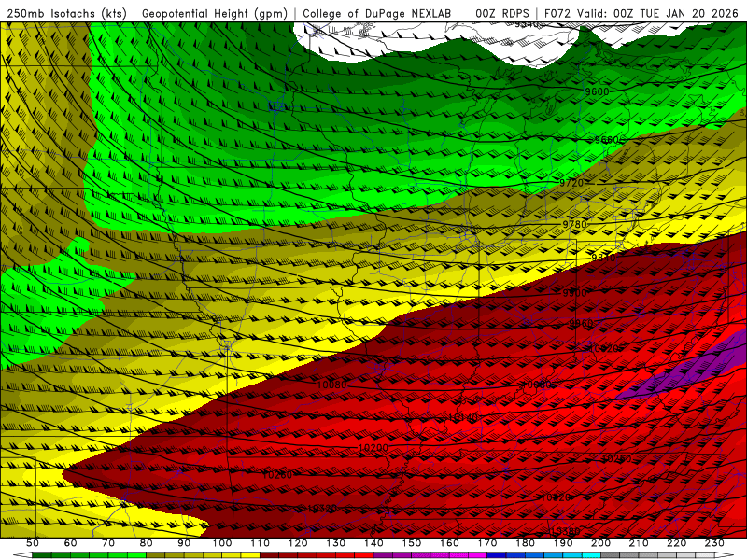Click the 9780 height contour label
This screenshot has height=560, width=747.
pyautogui.click(x=574, y=224)
